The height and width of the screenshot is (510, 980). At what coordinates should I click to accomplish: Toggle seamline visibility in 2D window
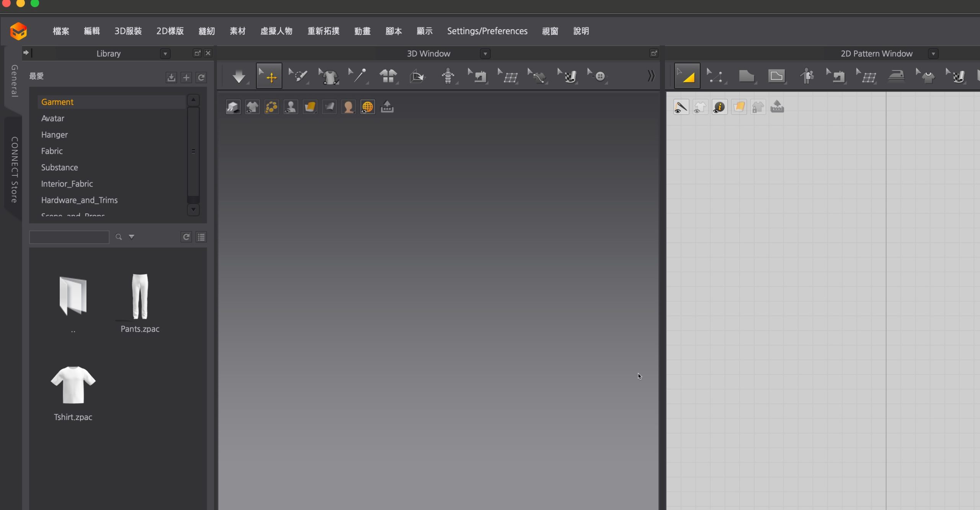681,107
